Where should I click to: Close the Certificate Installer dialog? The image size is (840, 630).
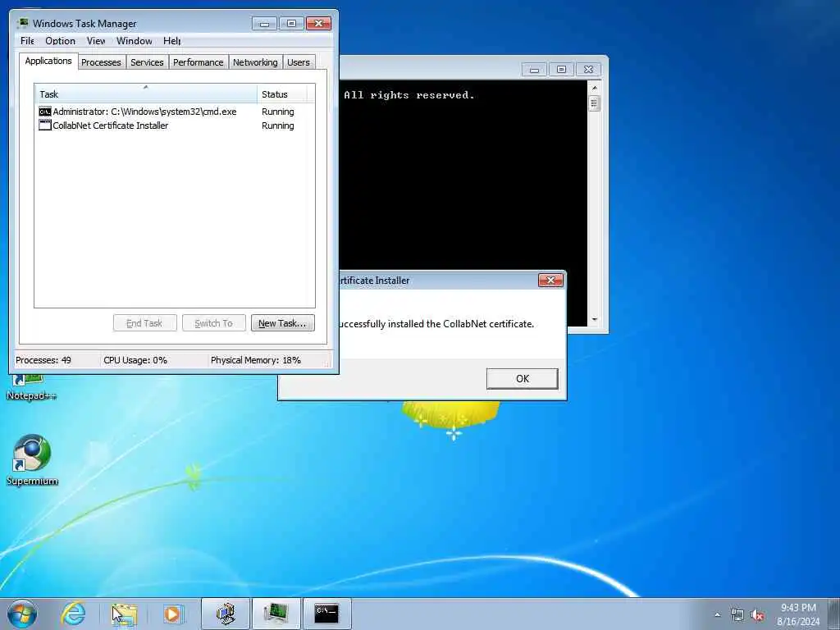[x=550, y=281]
